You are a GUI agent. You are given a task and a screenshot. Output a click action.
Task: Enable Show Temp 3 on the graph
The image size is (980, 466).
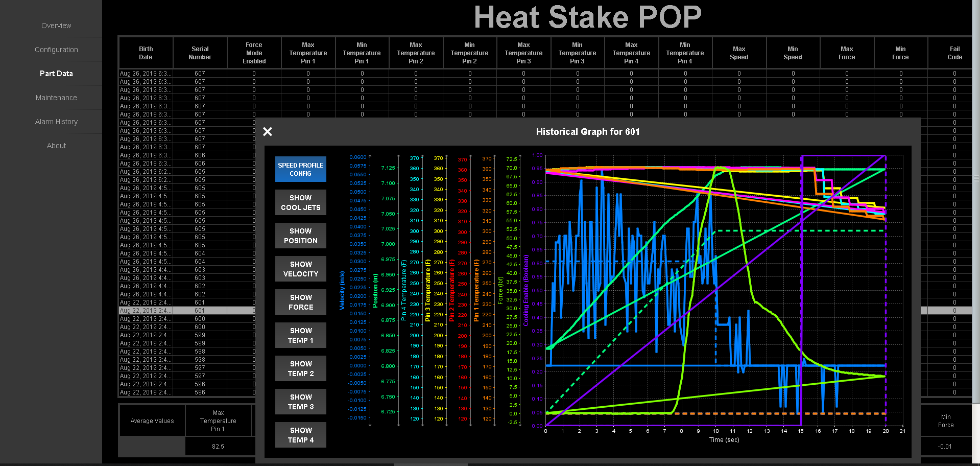pos(300,401)
